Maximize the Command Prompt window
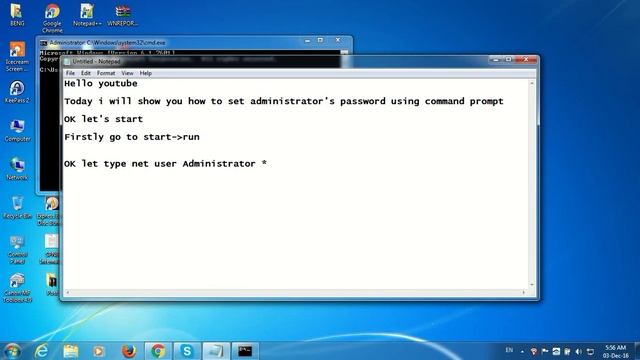Image resolution: width=640 pixels, height=360 pixels. [x=320, y=40]
